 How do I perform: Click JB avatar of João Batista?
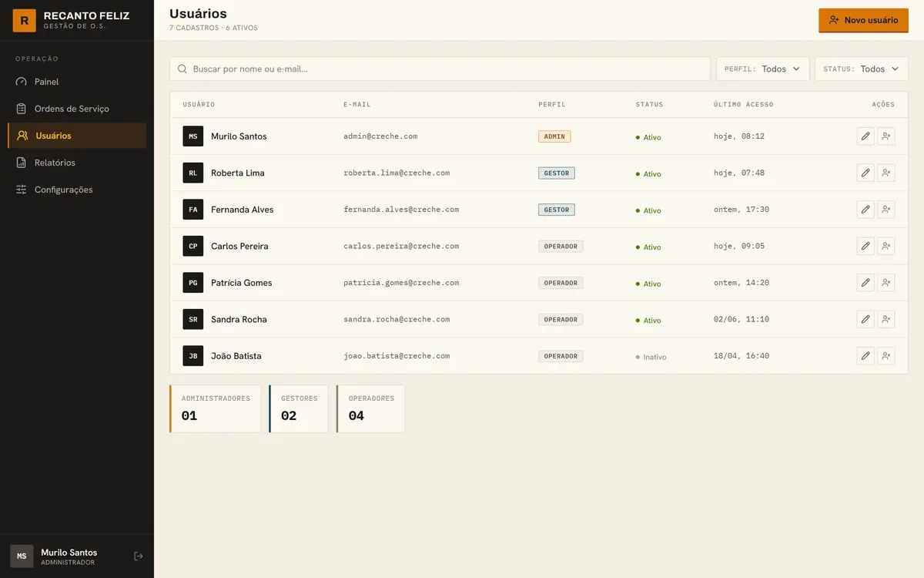[193, 356]
